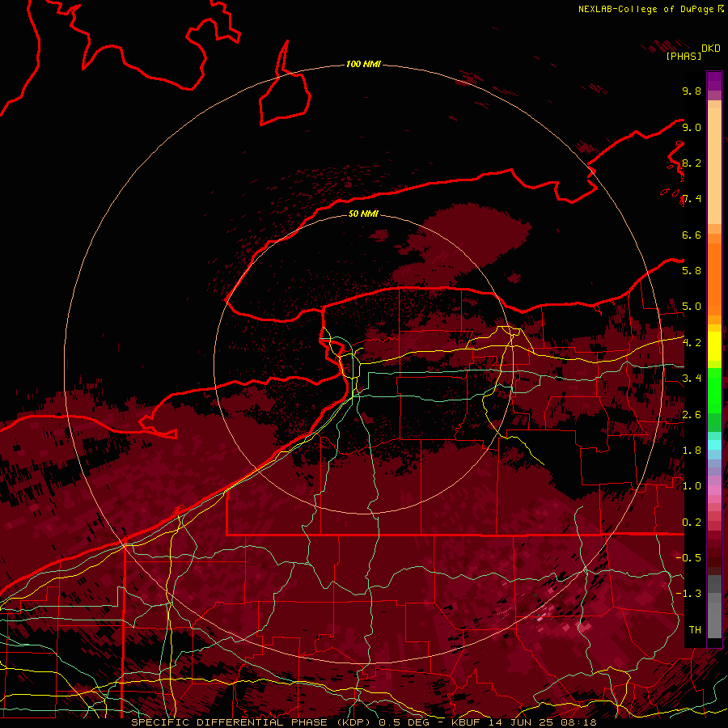Click the 1.0 scale value
Viewport: 728px width, 728px height.
point(692,486)
